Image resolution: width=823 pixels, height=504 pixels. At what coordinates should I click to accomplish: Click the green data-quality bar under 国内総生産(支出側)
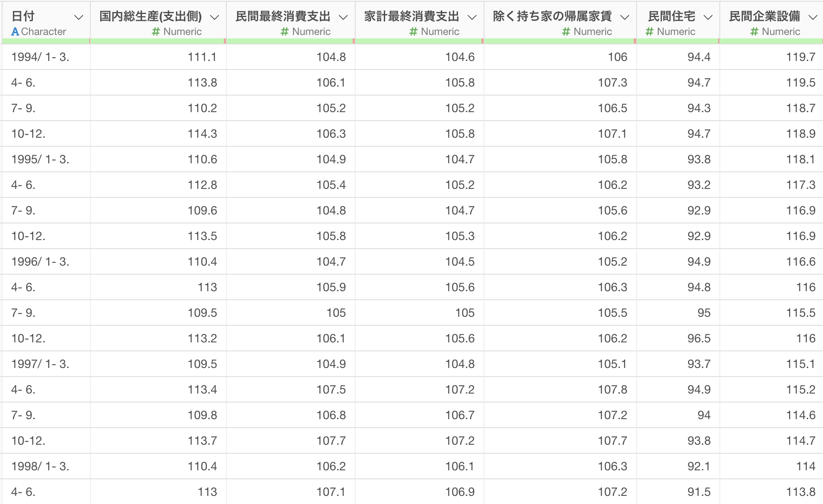pyautogui.click(x=158, y=41)
